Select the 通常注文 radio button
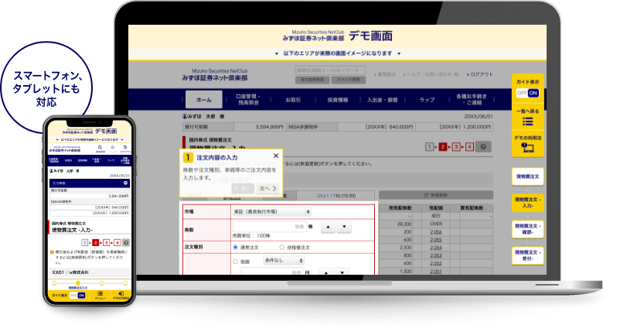644x332 pixels. 235,248
